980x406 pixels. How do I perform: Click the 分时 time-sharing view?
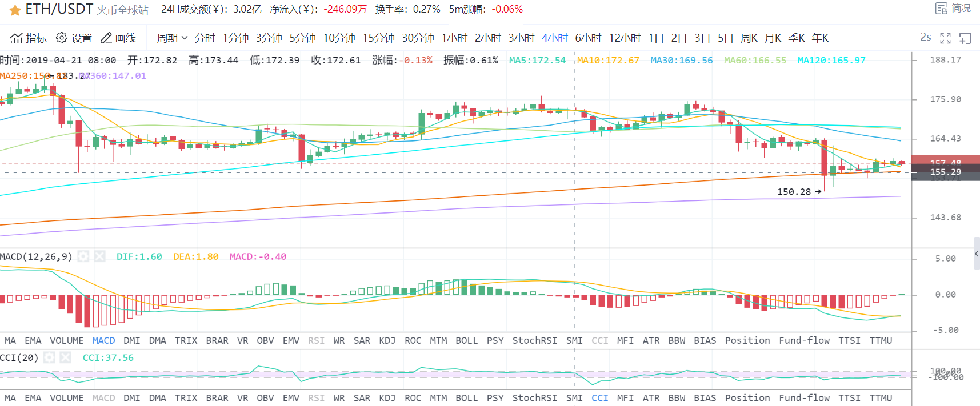pyautogui.click(x=205, y=38)
